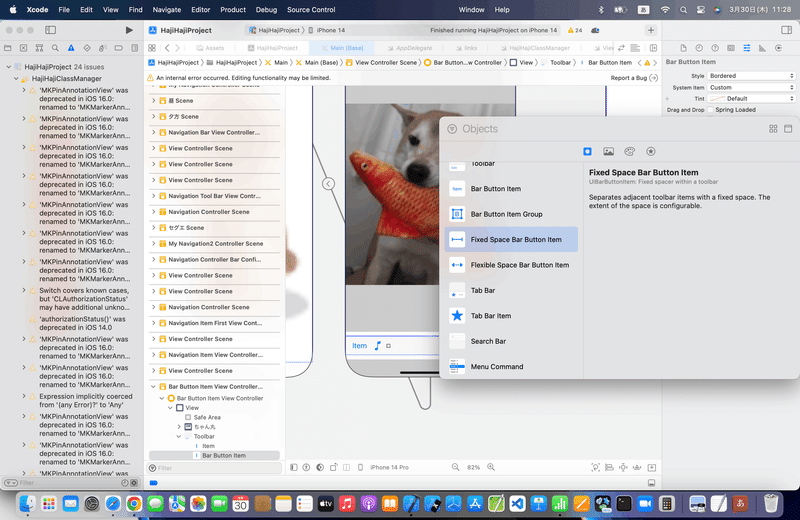
Task: Open the breakpoint navigator icon
Action: pos(118,48)
